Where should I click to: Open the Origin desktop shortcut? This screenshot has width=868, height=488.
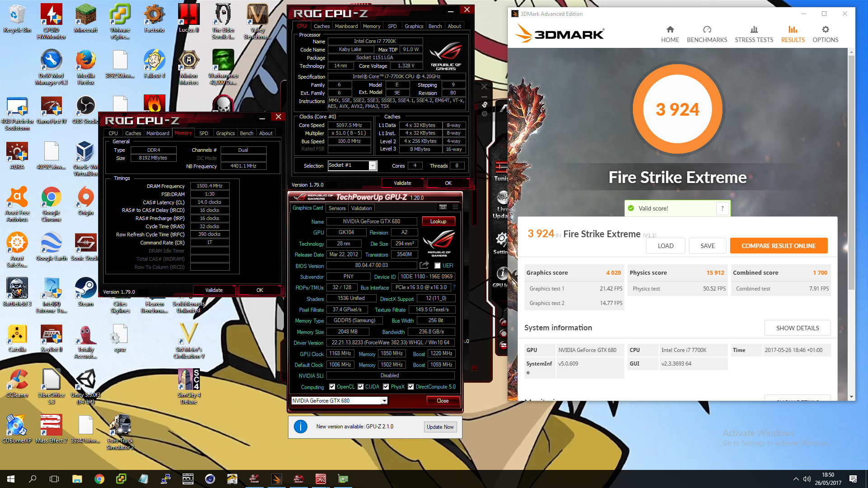(85, 201)
